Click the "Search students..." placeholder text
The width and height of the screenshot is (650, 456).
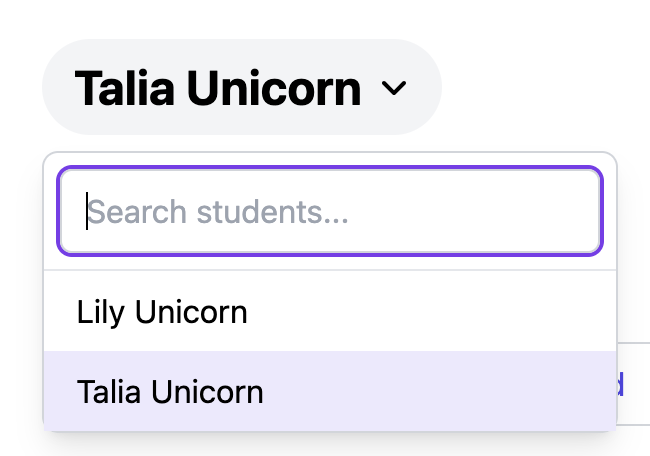(x=218, y=212)
